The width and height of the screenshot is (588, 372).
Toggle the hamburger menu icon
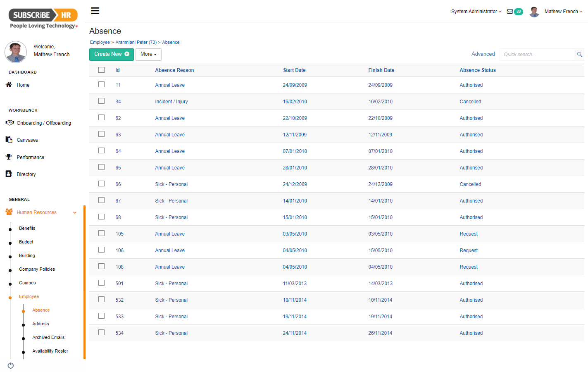[x=95, y=11]
